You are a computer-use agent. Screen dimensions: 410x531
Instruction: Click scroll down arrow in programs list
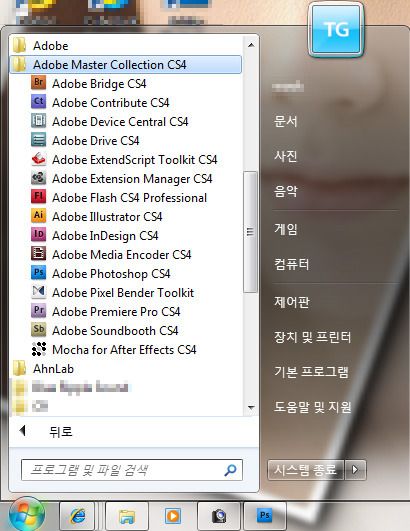251,407
